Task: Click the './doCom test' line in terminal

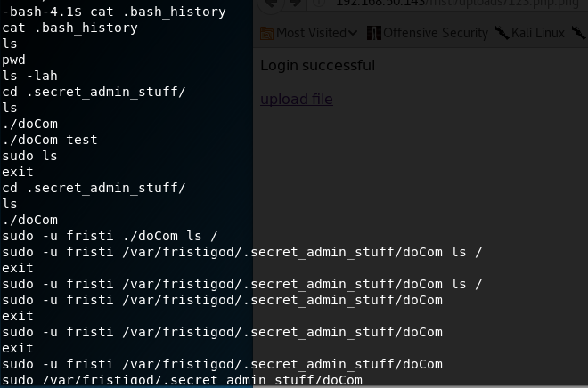Action: pos(50,140)
